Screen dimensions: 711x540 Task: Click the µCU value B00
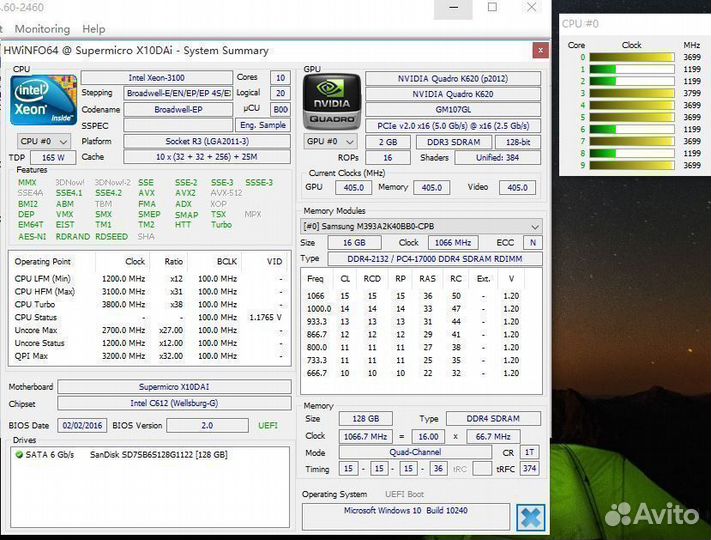pos(280,110)
